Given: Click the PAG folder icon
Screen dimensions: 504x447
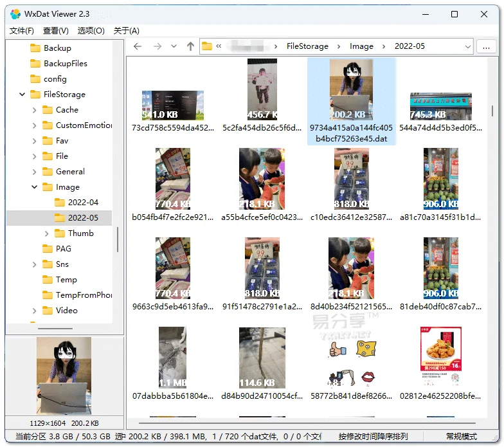Looking at the screenshot, I should pyautogui.click(x=48, y=249).
